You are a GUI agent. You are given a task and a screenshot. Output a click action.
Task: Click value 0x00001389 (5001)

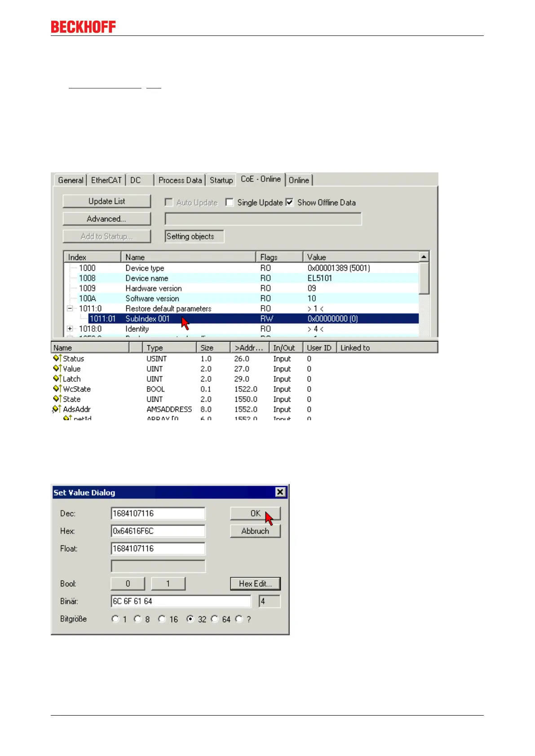(339, 268)
